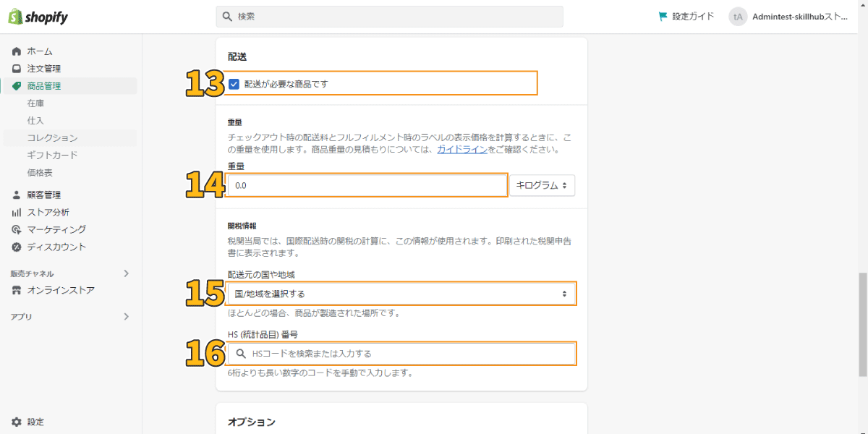
Task: Click the ホーム house icon
Action: click(17, 51)
